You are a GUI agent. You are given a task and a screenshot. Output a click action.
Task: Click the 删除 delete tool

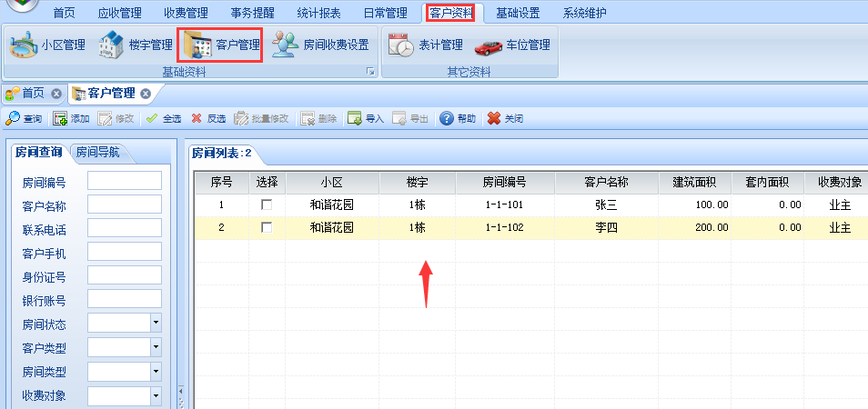pyautogui.click(x=318, y=118)
